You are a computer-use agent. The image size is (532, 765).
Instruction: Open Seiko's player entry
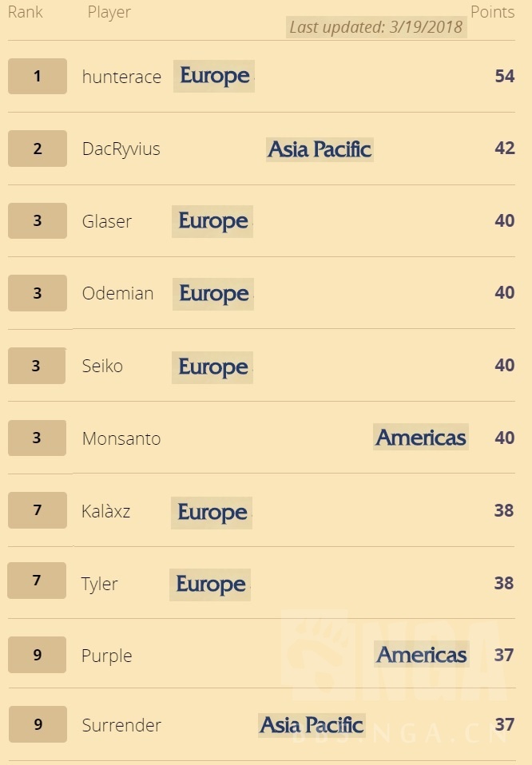point(102,366)
